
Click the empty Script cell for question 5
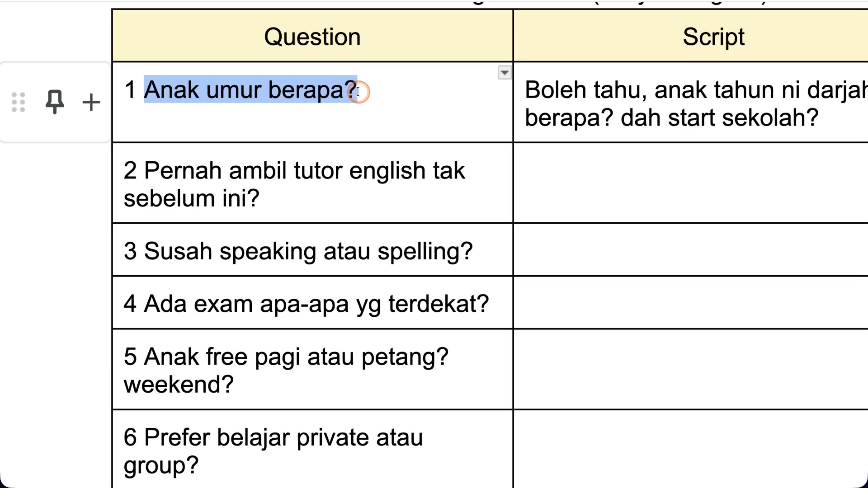click(x=691, y=370)
